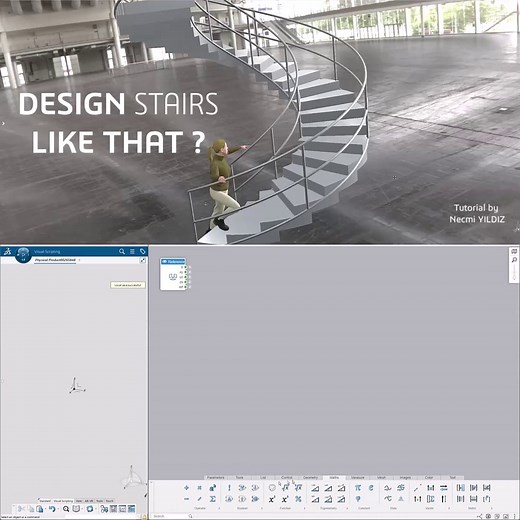The width and height of the screenshot is (520, 520).
Task: Expand the Function section arrow
Action: (x=304, y=508)
